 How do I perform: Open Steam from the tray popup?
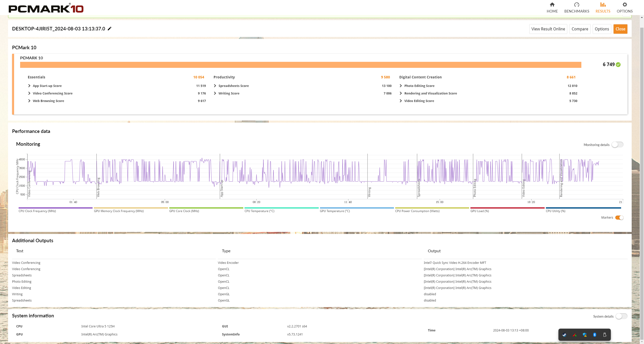point(565,335)
